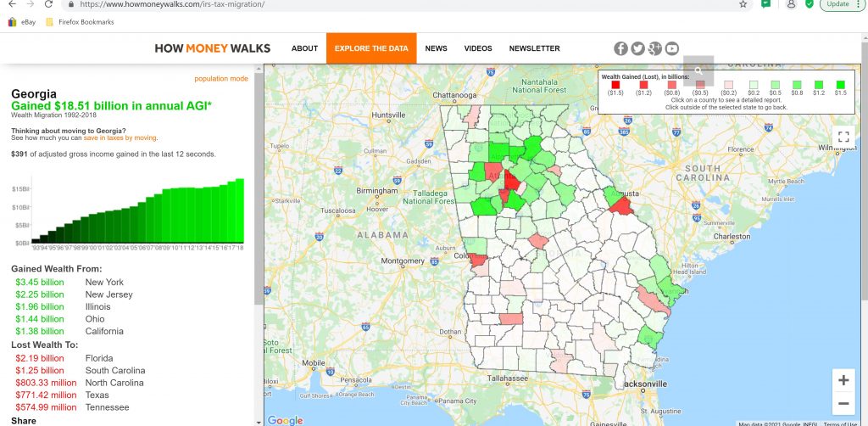
Task: Zoom out of the map with minus
Action: (x=843, y=403)
